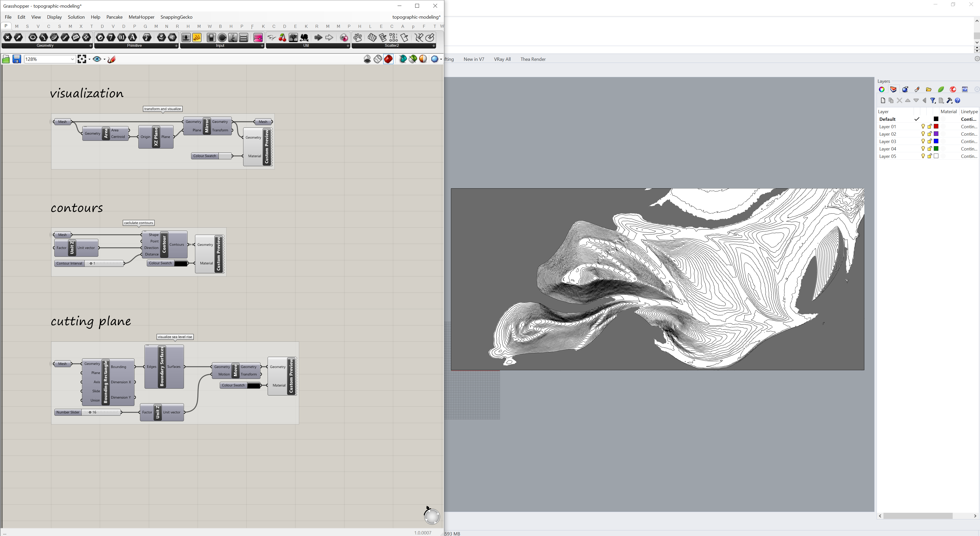Open the Grasshopper file using the green folder icon
The image size is (980, 536).
6,59
